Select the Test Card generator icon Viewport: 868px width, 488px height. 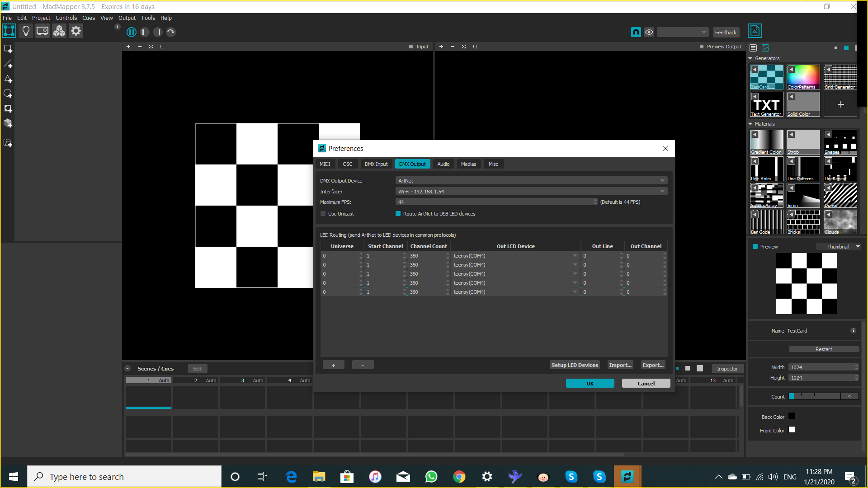click(766, 75)
